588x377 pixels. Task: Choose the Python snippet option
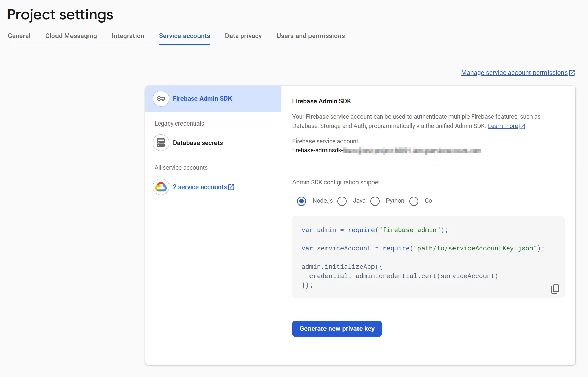[375, 201]
